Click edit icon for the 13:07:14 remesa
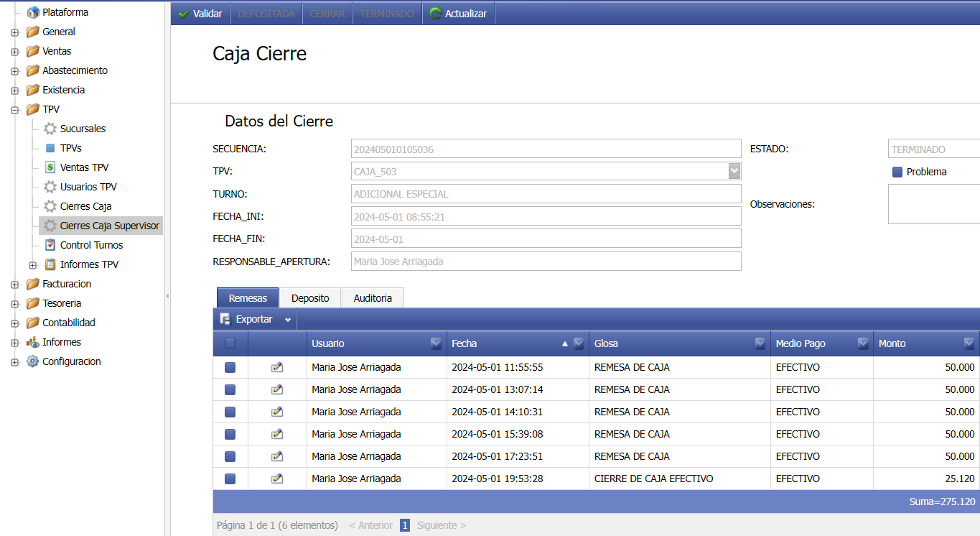Screen dimensions: 980x536 coord(277,389)
